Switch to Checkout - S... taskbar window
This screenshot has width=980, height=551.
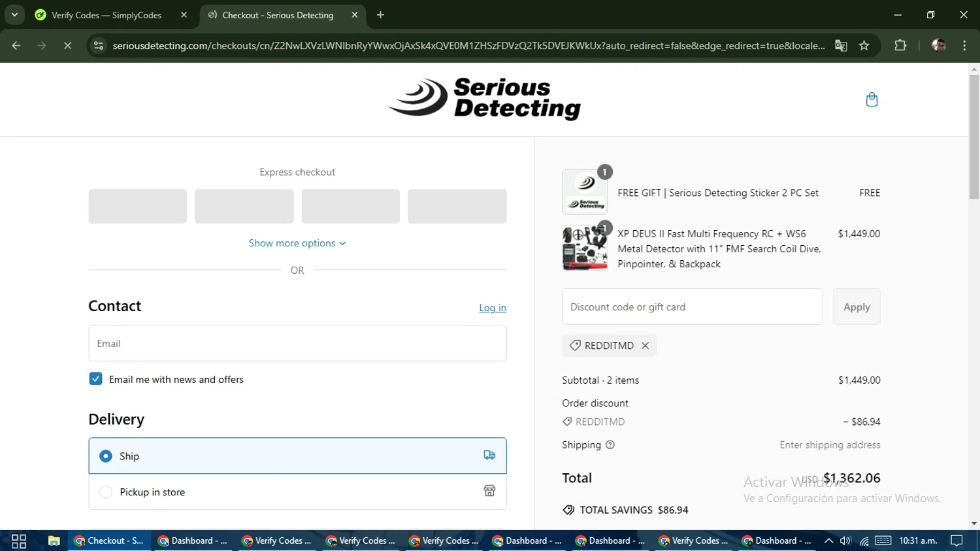pos(109,541)
